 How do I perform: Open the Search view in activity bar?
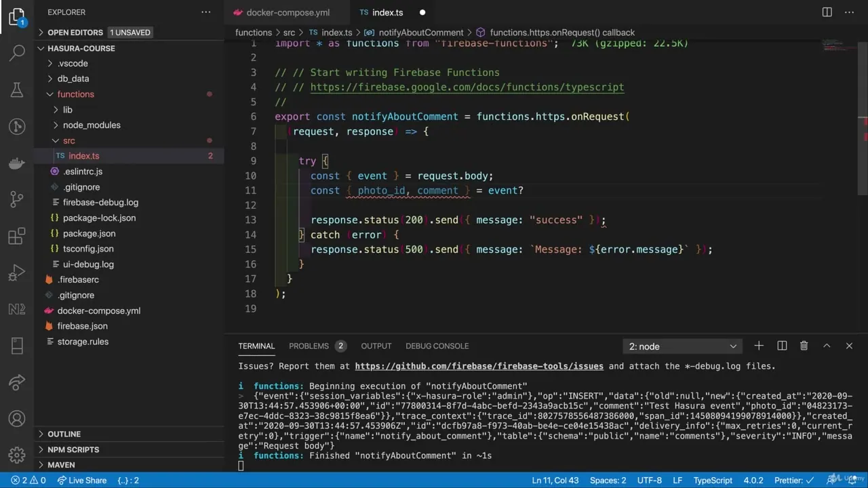(17, 53)
